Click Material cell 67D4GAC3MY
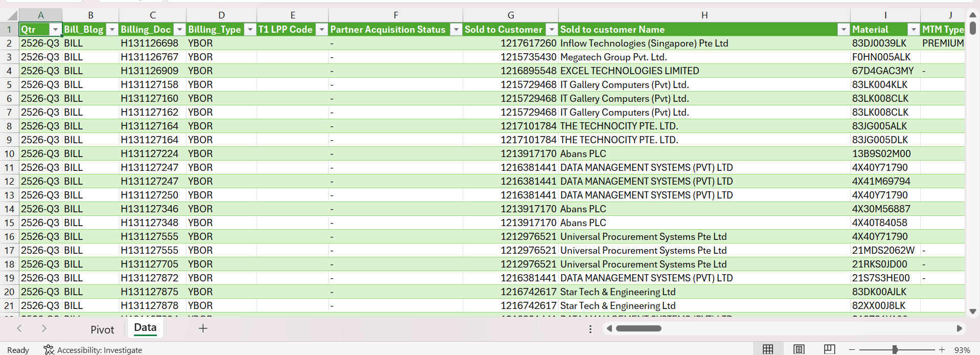 click(885, 71)
